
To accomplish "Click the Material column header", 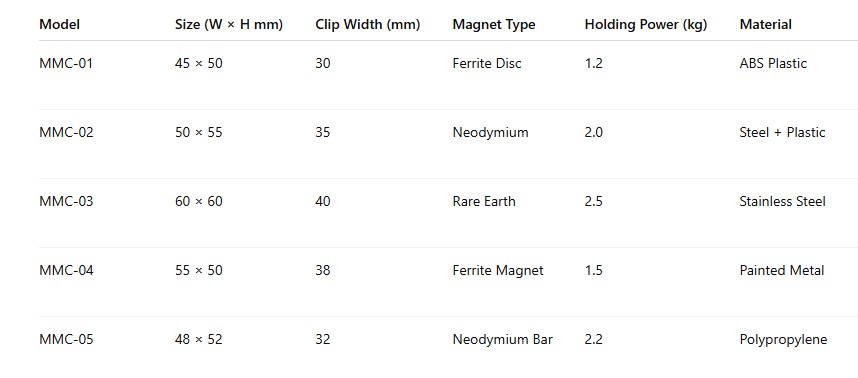I will click(766, 25).
